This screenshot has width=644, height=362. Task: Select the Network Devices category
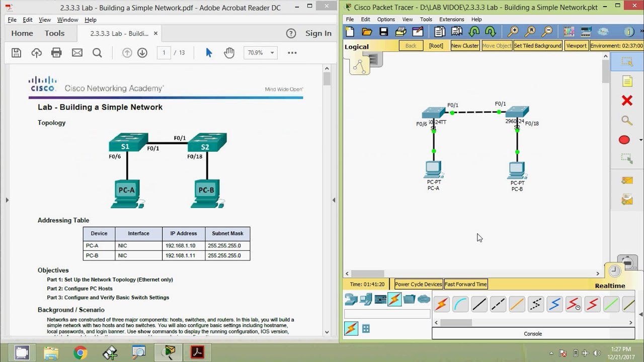tap(351, 300)
